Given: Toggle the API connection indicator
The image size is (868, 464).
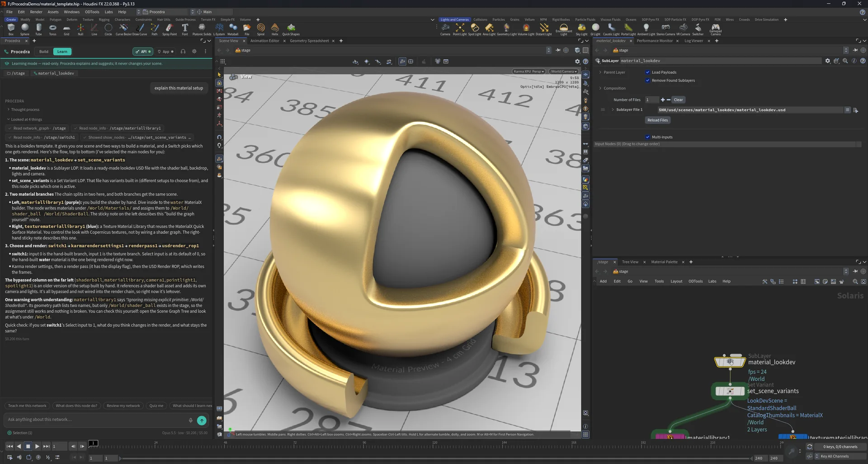Looking at the screenshot, I should (143, 52).
